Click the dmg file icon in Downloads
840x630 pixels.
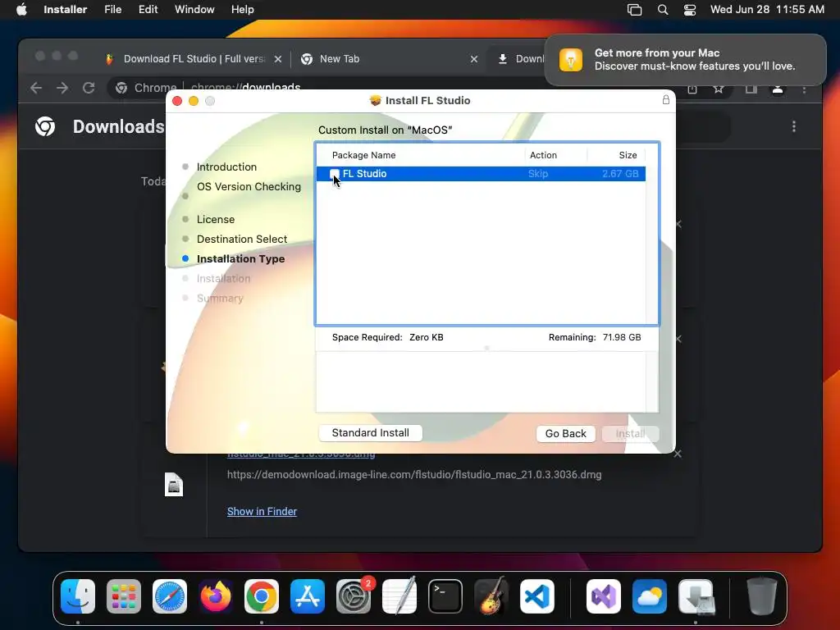[174, 485]
